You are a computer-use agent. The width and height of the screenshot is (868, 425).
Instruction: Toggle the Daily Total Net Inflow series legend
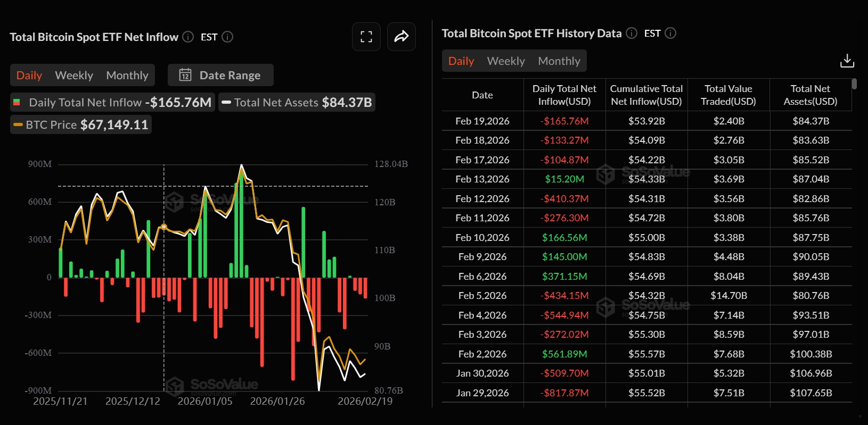click(112, 102)
